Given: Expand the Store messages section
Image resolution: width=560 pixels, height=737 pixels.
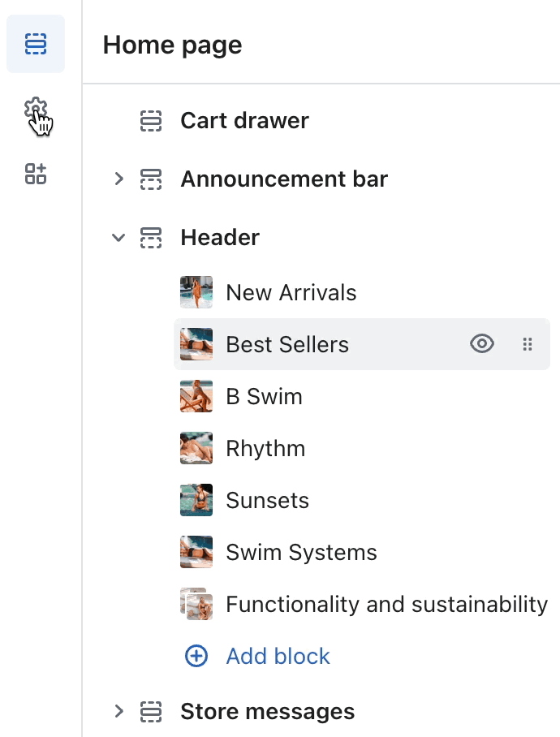Looking at the screenshot, I should 118,711.
